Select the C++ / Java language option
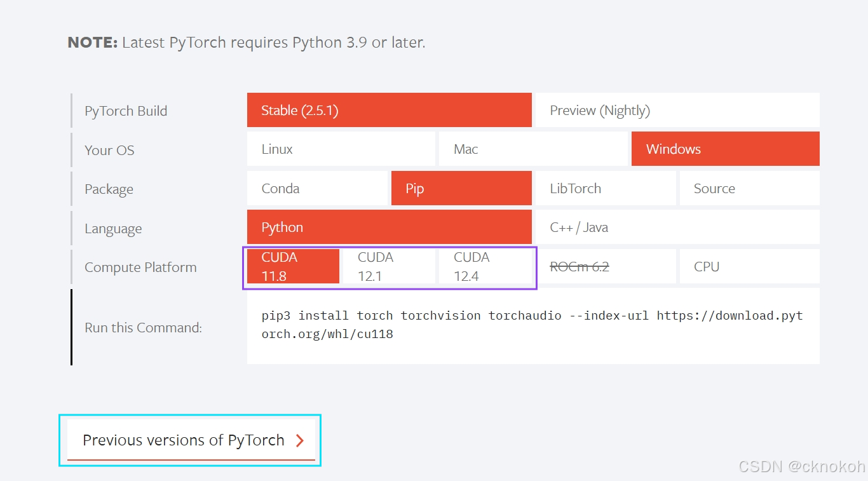 (677, 227)
